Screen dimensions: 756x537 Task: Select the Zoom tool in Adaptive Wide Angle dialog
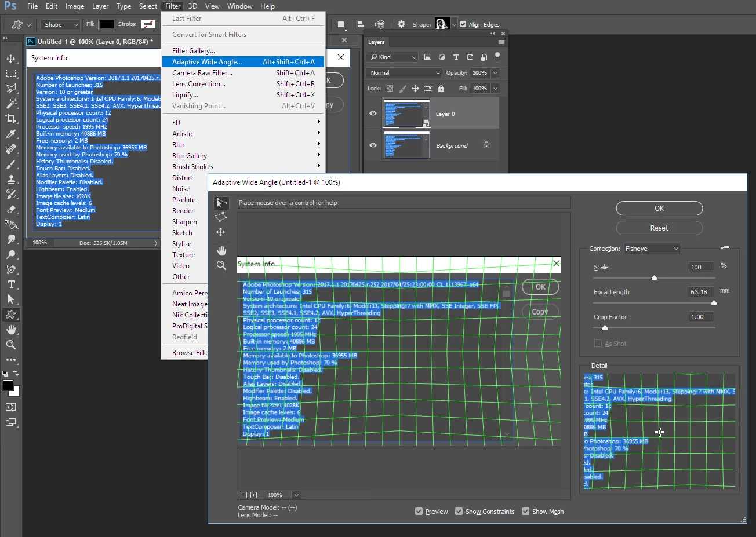coord(221,265)
